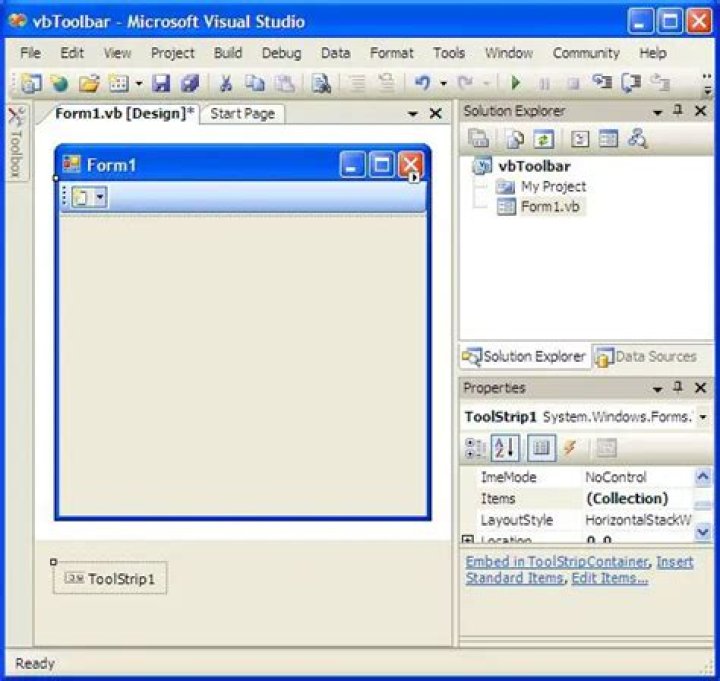Click the Properties view icon in Properties window
This screenshot has height=681, width=720.
542,448
